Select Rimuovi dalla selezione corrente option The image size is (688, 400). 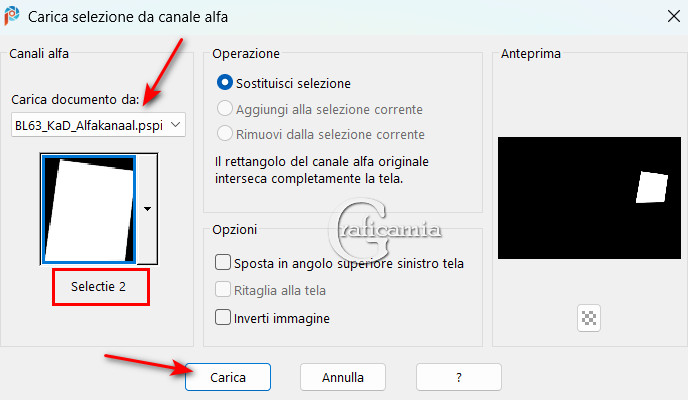click(x=225, y=133)
